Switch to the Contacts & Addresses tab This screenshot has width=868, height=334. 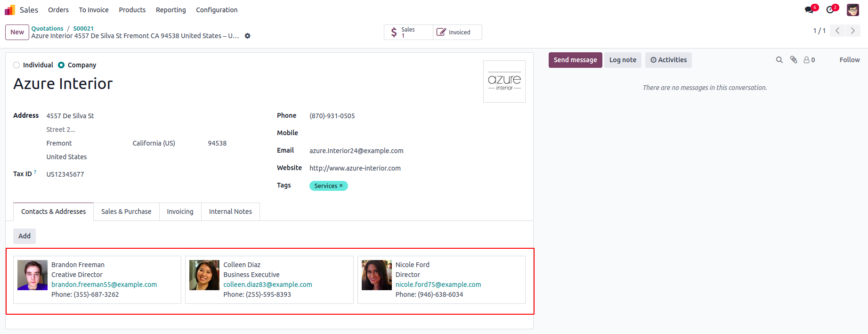point(54,212)
